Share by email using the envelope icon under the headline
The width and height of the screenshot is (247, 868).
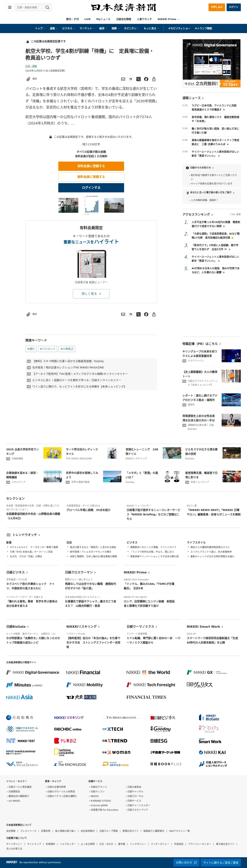pyautogui.click(x=123, y=79)
